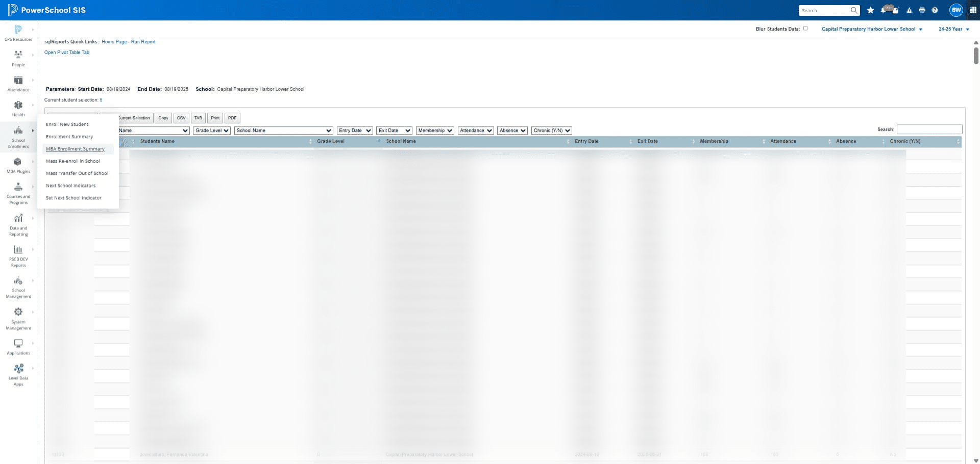The height and width of the screenshot is (464, 980).
Task: Open the People sidebar section
Action: [18, 59]
